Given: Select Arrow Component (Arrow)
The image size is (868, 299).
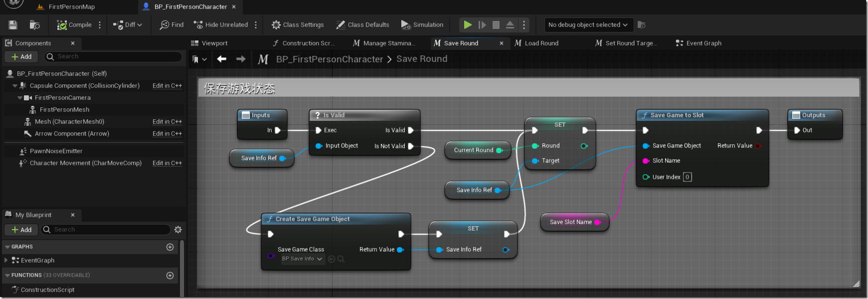Looking at the screenshot, I should click(x=72, y=134).
